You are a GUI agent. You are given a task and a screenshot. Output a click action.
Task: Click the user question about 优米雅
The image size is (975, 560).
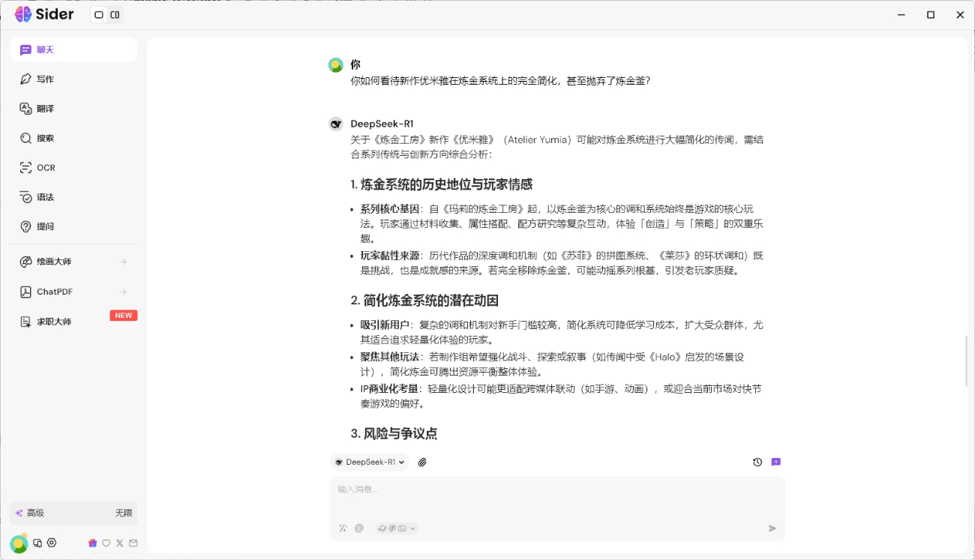point(500,81)
